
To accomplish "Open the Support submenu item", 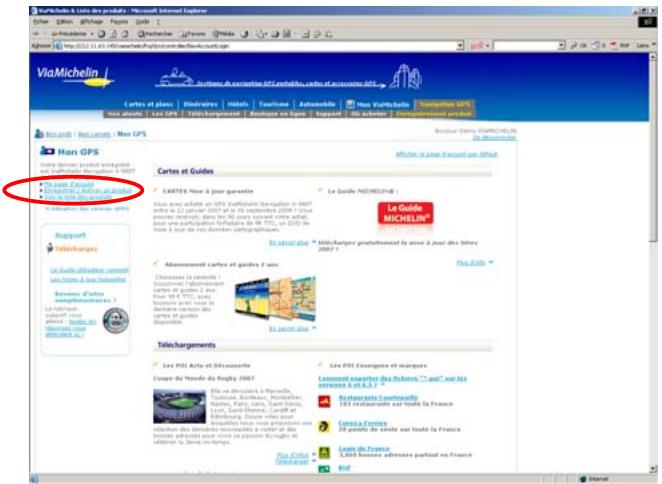I will [328, 114].
